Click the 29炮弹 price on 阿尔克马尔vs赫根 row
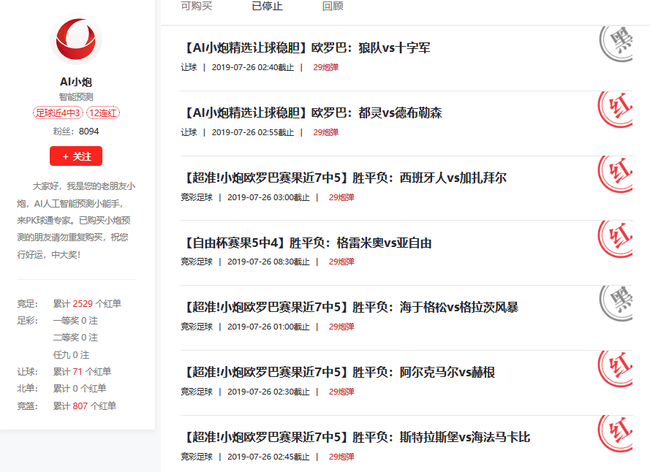Screen dimensions: 650x472 342,392
